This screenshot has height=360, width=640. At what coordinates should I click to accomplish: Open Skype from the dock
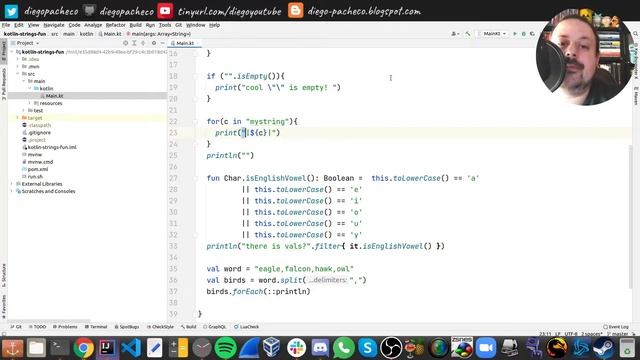click(367, 348)
